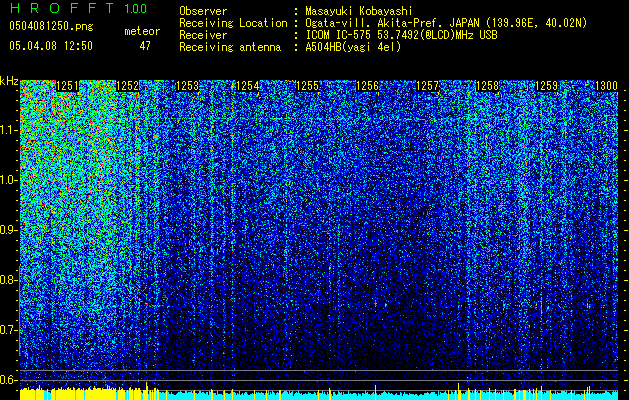Click the 0.8 kHz frequency axis label
Image resolution: width=629 pixels, height=400 pixels.
click(x=10, y=280)
